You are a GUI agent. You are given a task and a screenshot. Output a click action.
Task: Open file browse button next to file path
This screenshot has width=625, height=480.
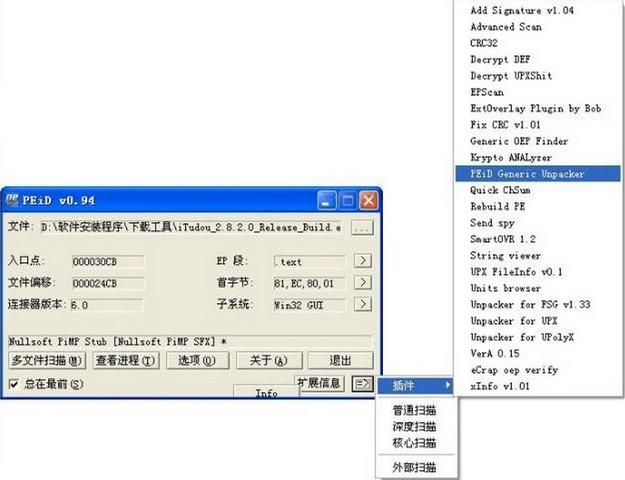coord(362,228)
